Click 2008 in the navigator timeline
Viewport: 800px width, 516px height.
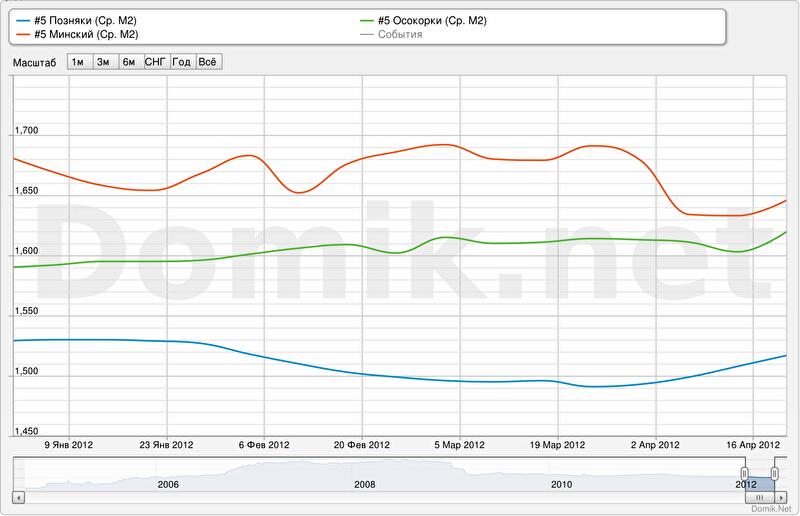tap(364, 484)
